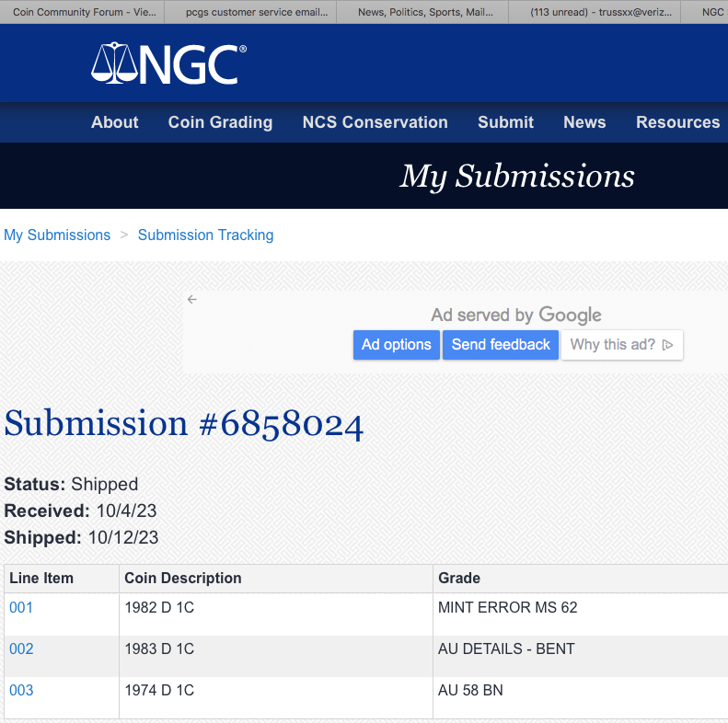Switch to the 113 unread mail tab
This screenshot has width=728, height=723.
(595, 12)
